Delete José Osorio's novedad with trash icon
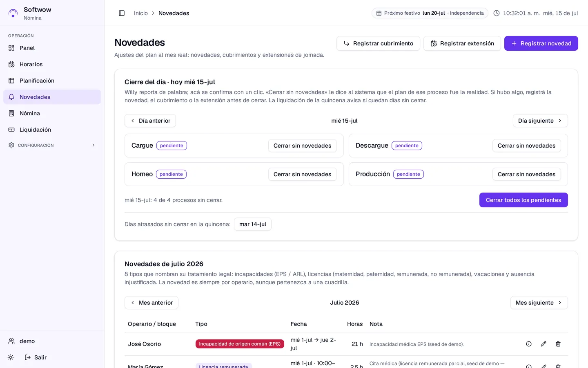 coord(558,344)
